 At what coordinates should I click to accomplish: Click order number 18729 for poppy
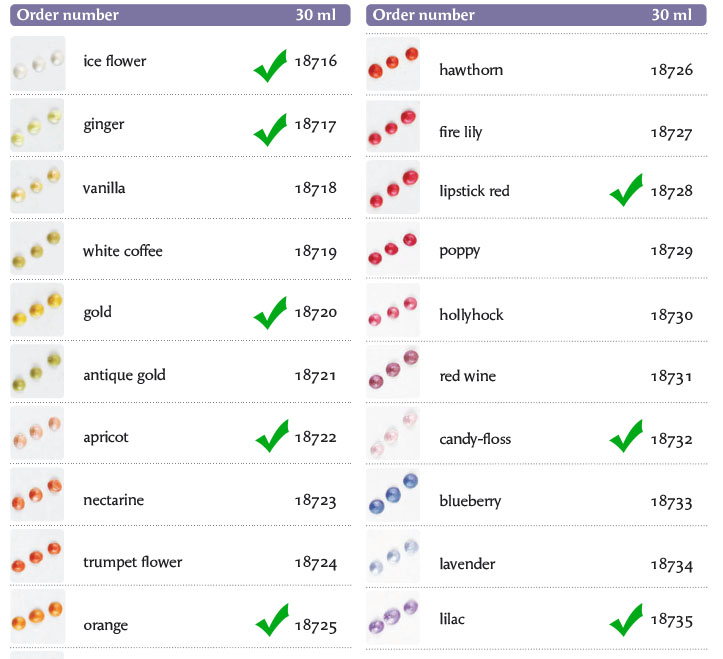671,251
